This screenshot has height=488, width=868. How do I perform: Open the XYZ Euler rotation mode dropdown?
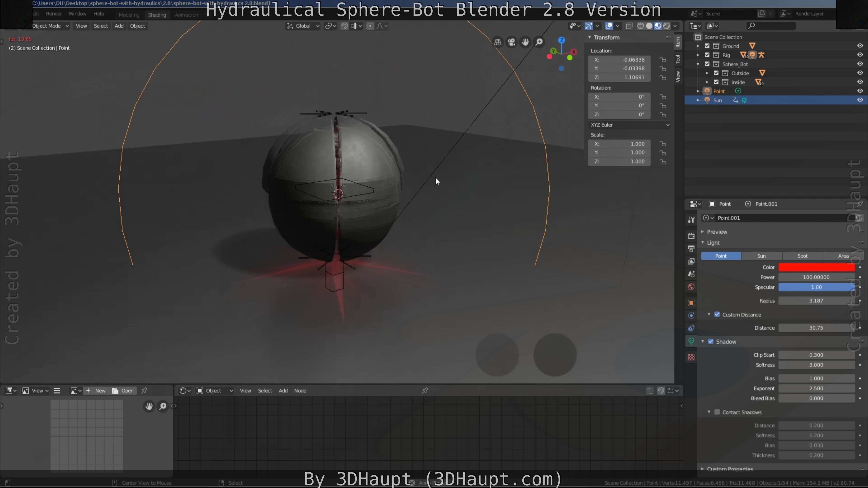[x=630, y=125]
